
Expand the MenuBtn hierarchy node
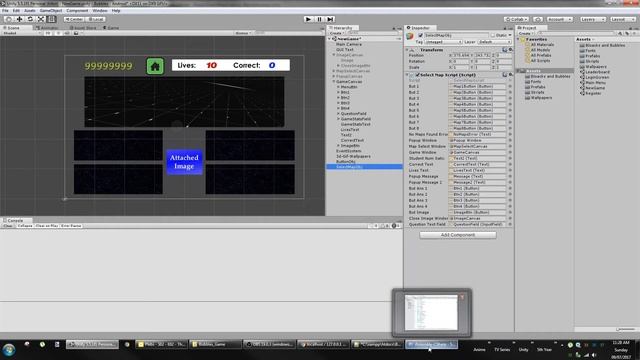click(338, 87)
